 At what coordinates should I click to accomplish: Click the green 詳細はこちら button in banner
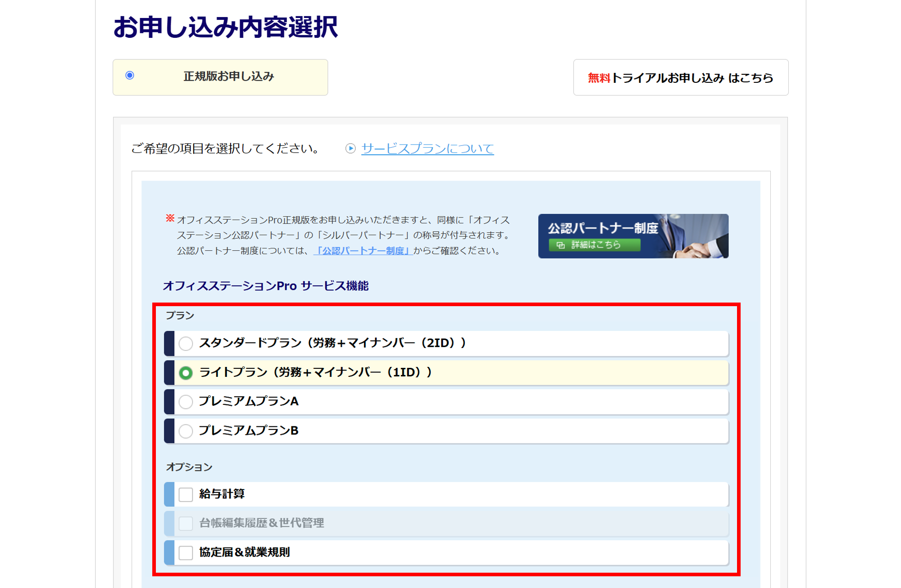coord(595,245)
